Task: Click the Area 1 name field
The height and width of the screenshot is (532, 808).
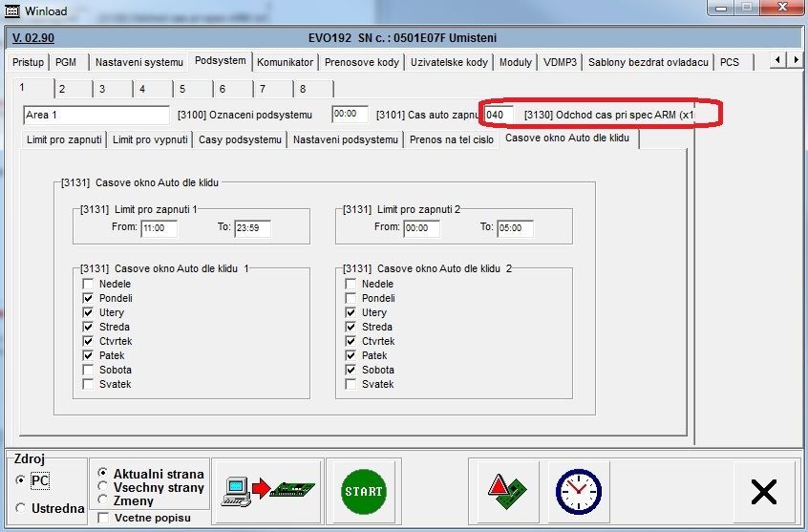Action: pyautogui.click(x=96, y=115)
